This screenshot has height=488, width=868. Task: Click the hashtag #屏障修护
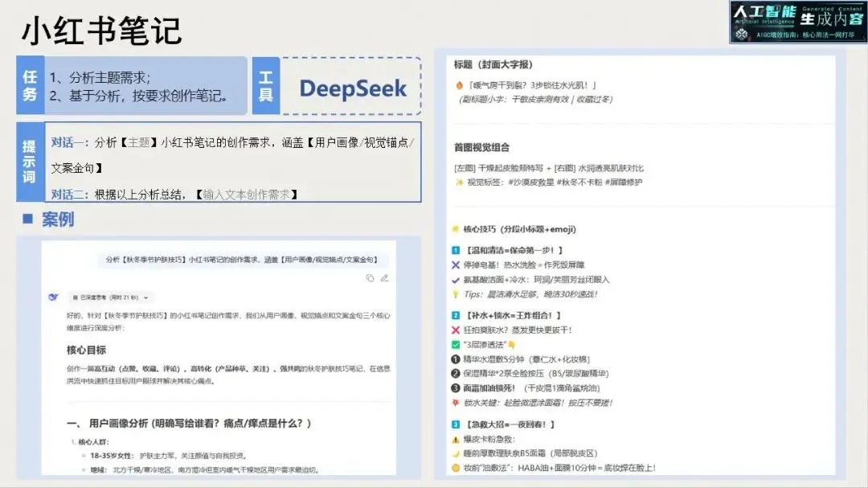(x=624, y=182)
